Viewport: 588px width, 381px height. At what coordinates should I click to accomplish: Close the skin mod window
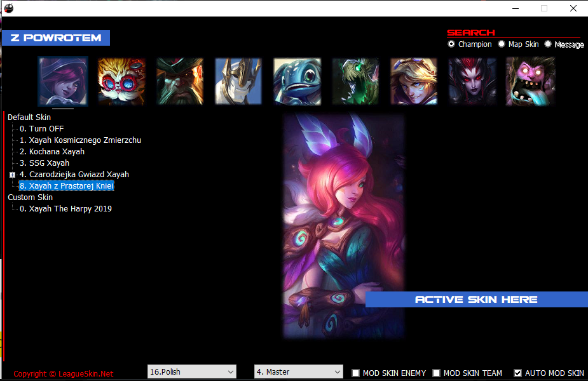click(573, 8)
